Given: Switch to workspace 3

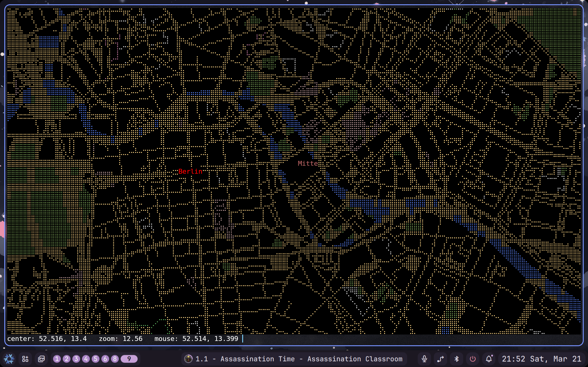Looking at the screenshot, I should pyautogui.click(x=76, y=359).
